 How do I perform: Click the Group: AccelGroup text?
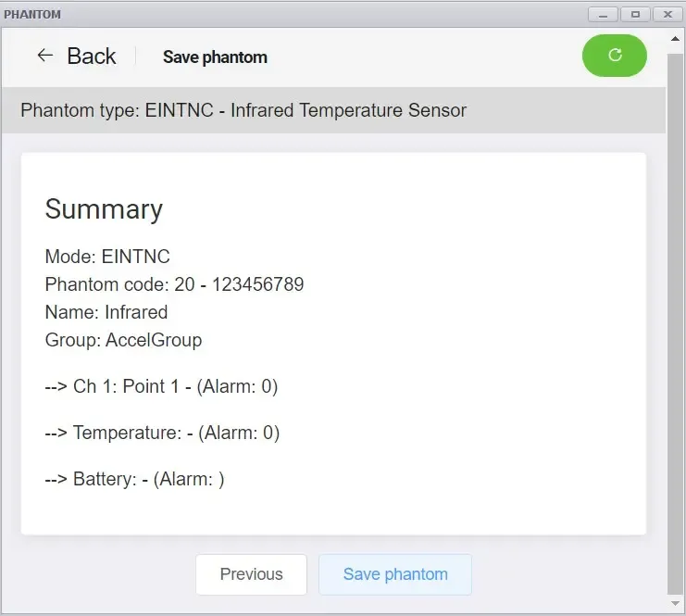(123, 340)
